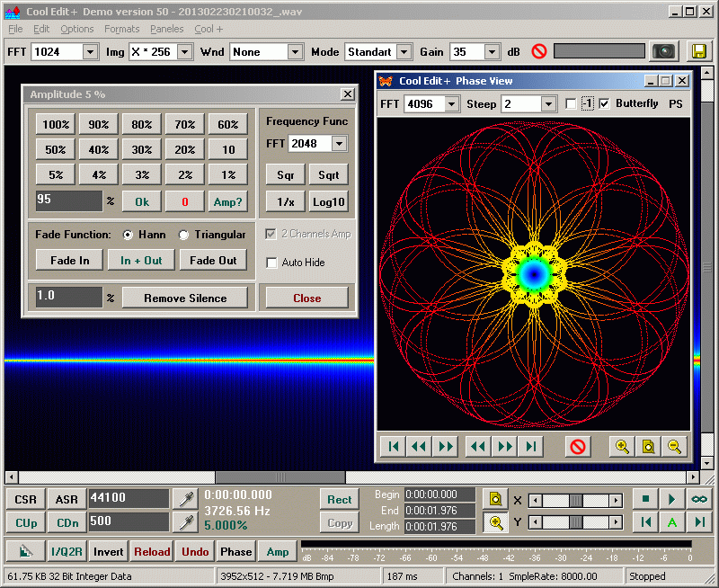Open the main toolbar FFT 1024 dropdown
The height and width of the screenshot is (588, 719).
[x=91, y=52]
